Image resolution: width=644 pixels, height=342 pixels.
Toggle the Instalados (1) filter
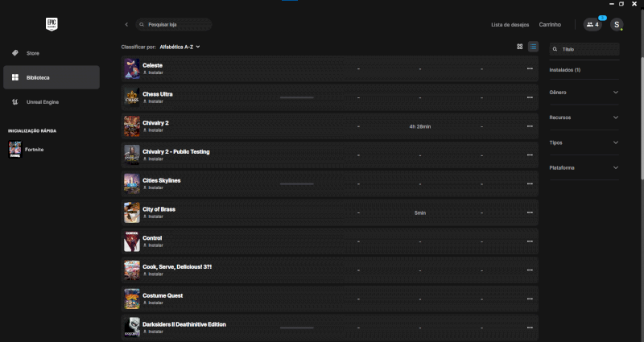click(566, 70)
